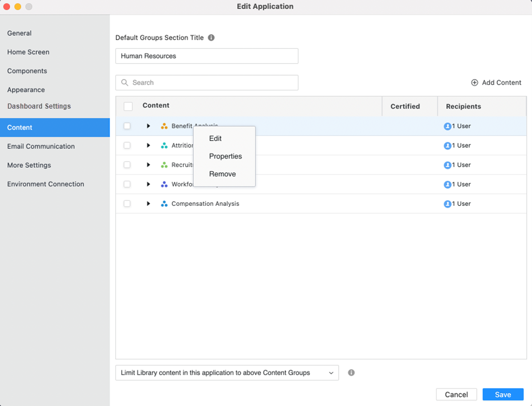Check the Benefit Analysis row checkbox
532x406 pixels.
(x=127, y=126)
